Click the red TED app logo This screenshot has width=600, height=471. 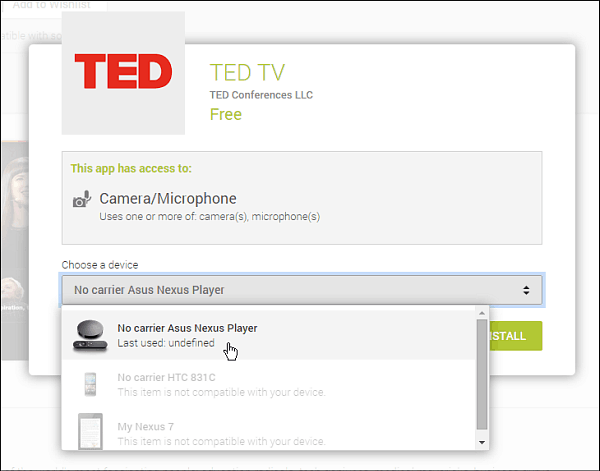pyautogui.click(x=123, y=73)
